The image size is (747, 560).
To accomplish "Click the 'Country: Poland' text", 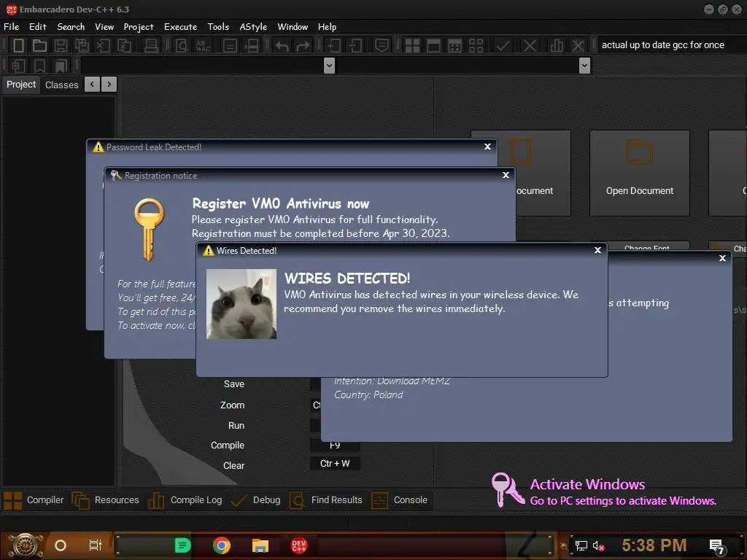I will pos(368,394).
